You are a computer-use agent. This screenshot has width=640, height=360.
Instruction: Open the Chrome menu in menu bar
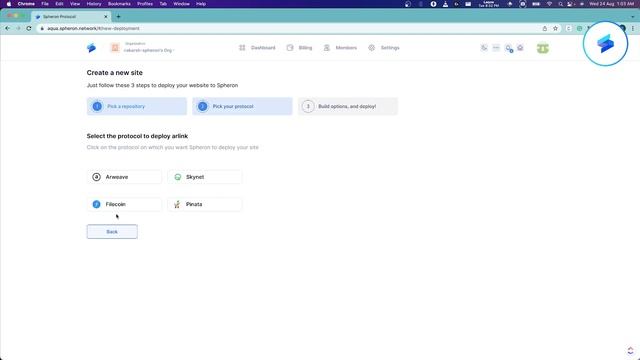click(x=26, y=4)
